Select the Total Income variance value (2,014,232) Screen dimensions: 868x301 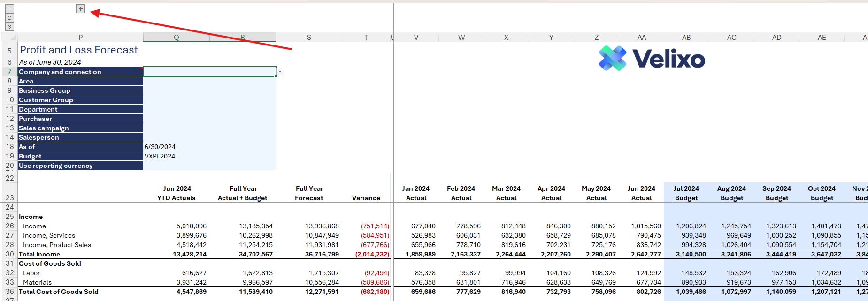click(x=372, y=254)
